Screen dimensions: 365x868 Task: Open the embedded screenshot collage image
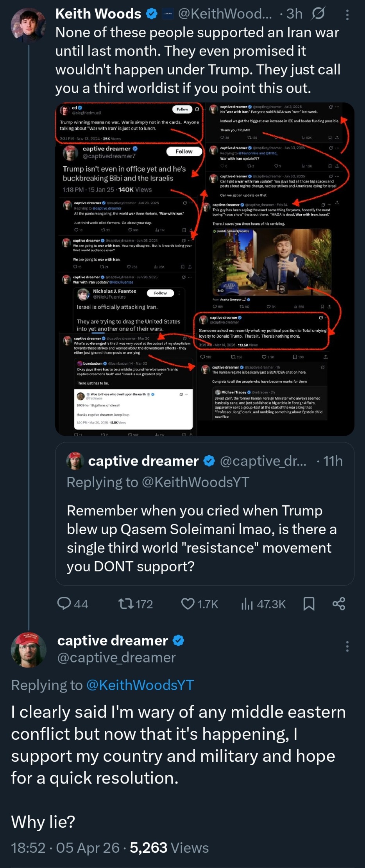(x=204, y=269)
